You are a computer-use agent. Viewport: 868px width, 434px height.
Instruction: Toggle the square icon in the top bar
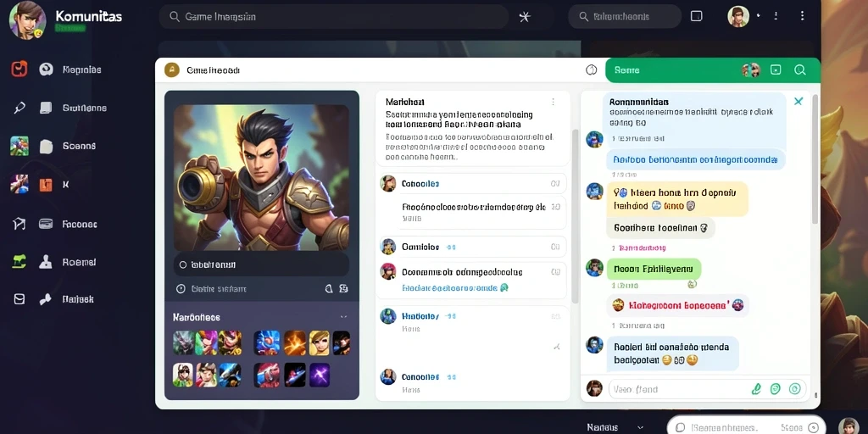[x=697, y=16]
